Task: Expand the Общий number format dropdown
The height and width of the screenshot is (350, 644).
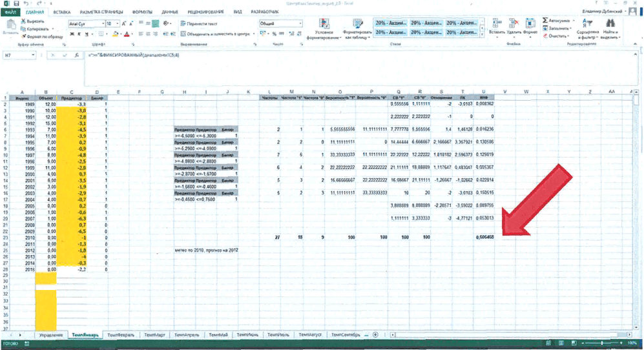Action: point(300,23)
